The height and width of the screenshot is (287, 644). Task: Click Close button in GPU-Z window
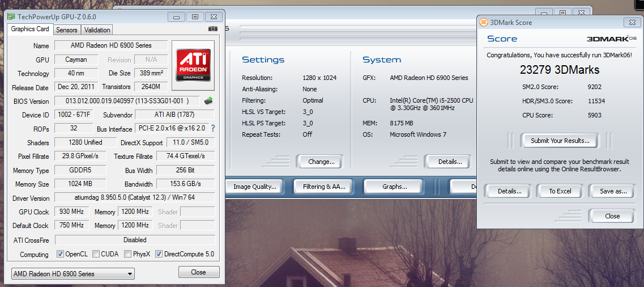[x=199, y=272]
